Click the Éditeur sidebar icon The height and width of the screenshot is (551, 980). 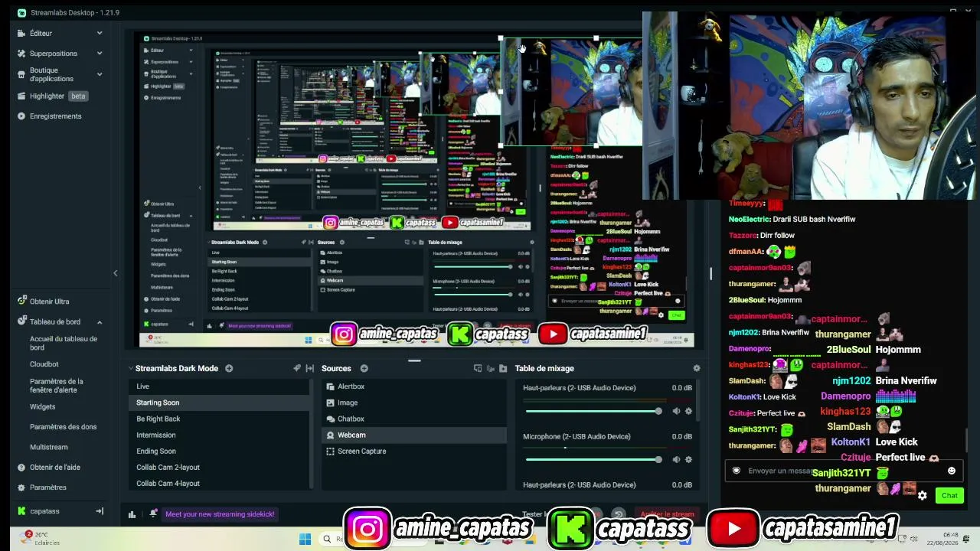[21, 33]
